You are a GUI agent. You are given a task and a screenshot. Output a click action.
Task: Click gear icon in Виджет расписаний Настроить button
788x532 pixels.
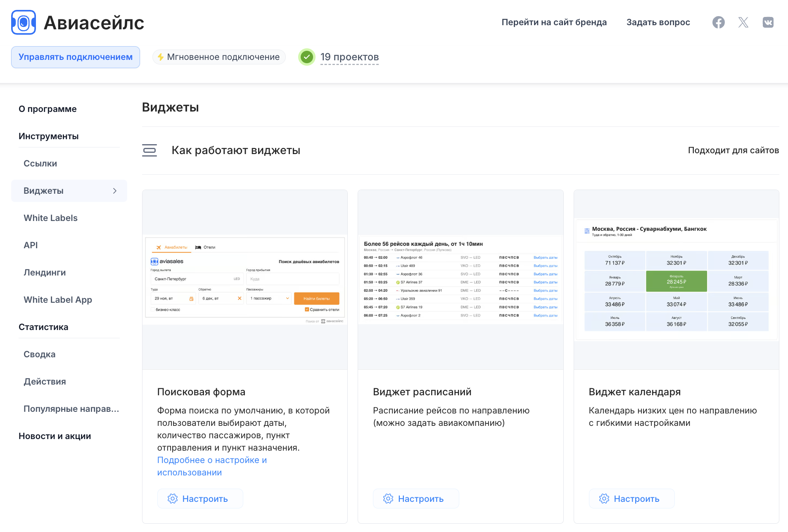click(x=388, y=499)
